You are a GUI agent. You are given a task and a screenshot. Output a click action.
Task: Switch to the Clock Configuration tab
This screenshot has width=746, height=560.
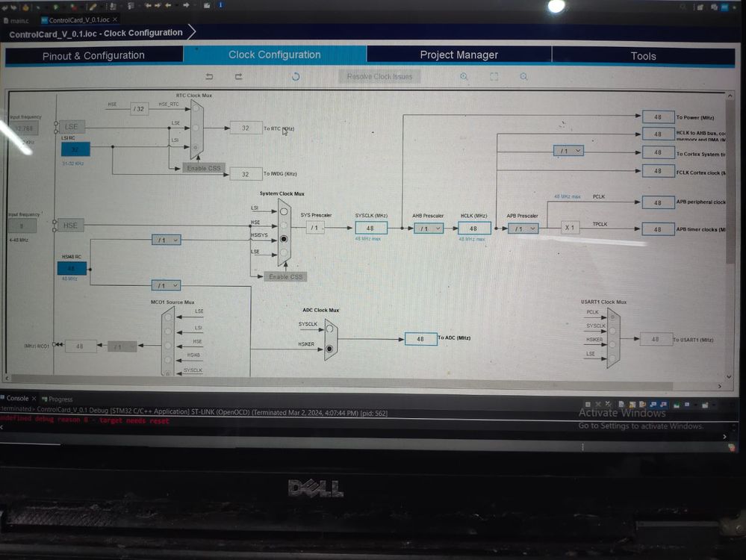click(275, 55)
